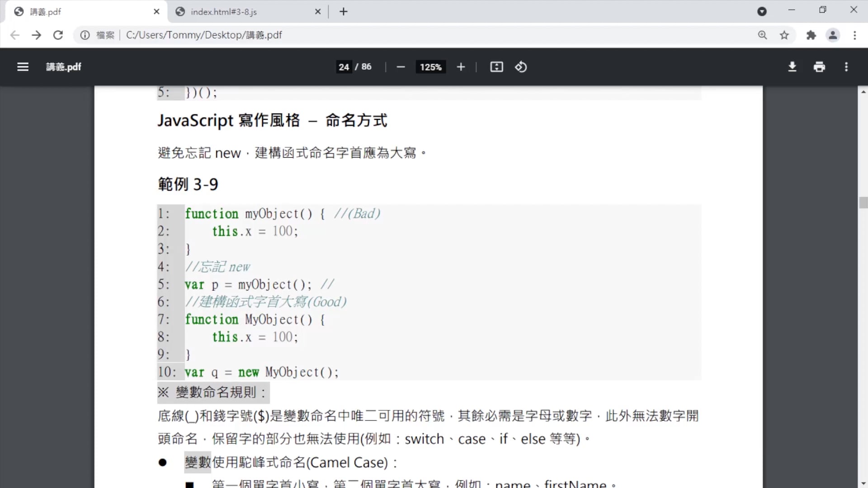Zoom out the PDF document
The width and height of the screenshot is (868, 488).
(x=401, y=67)
